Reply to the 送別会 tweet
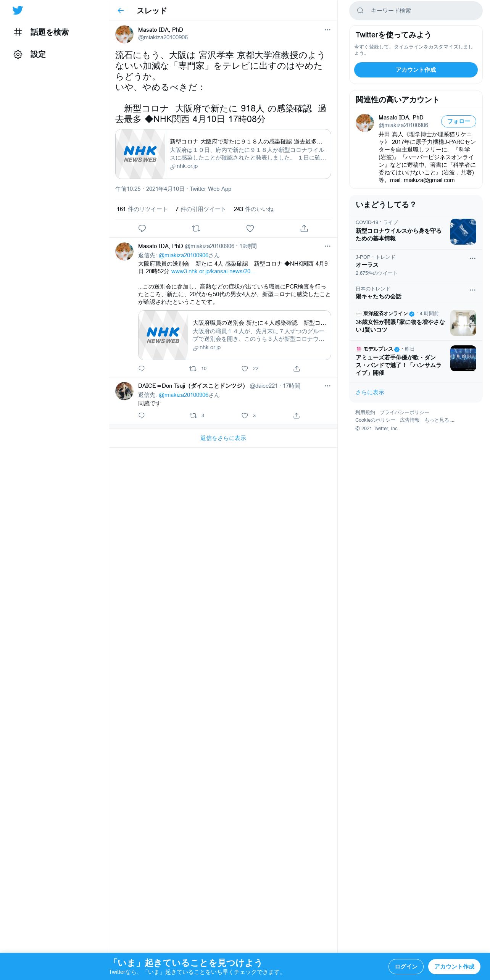 (142, 369)
